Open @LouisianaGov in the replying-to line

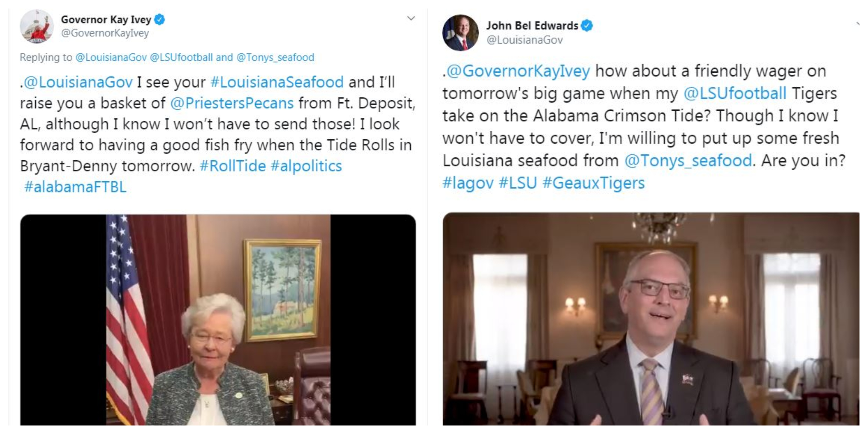(111, 57)
